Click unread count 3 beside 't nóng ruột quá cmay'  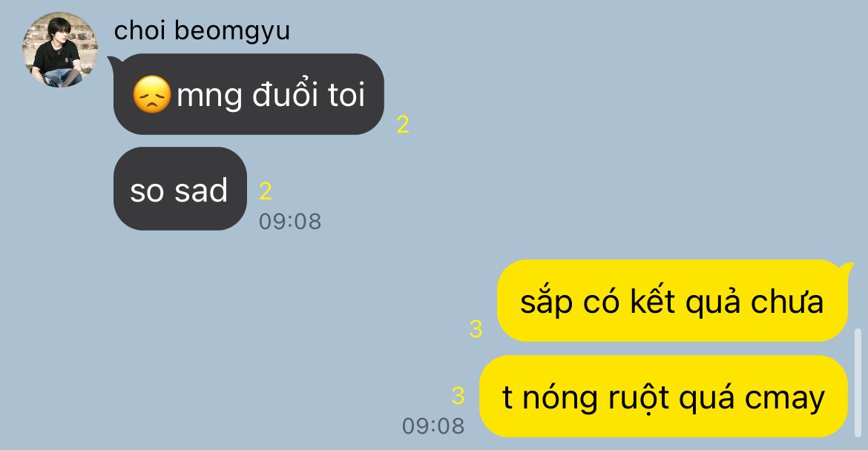click(x=457, y=395)
